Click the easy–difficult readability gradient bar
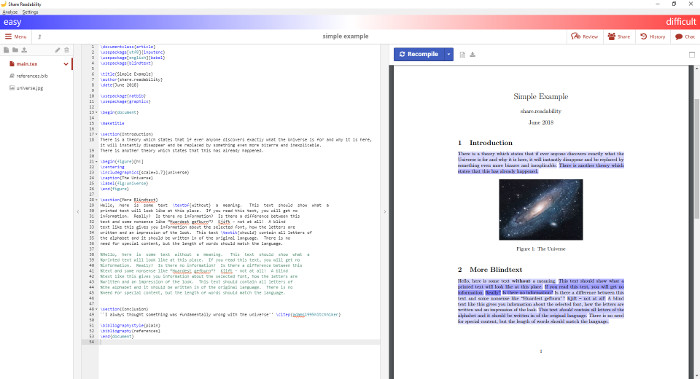This screenshot has height=379, width=700. pyautogui.click(x=350, y=22)
